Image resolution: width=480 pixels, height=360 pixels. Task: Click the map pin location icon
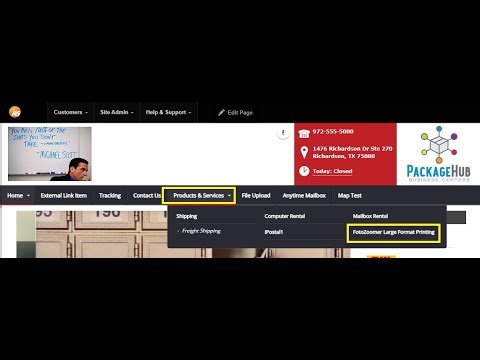coord(304,152)
